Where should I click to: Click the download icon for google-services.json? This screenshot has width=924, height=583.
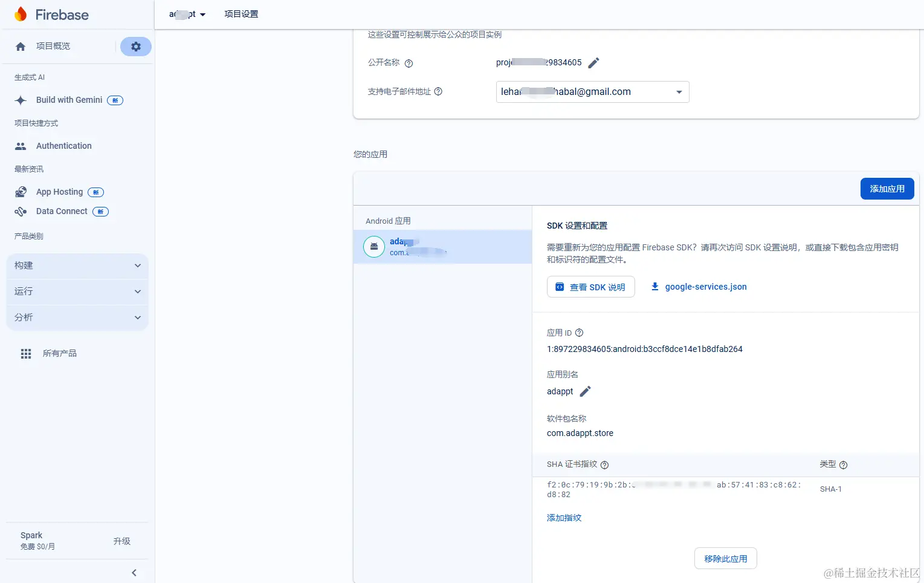click(654, 287)
